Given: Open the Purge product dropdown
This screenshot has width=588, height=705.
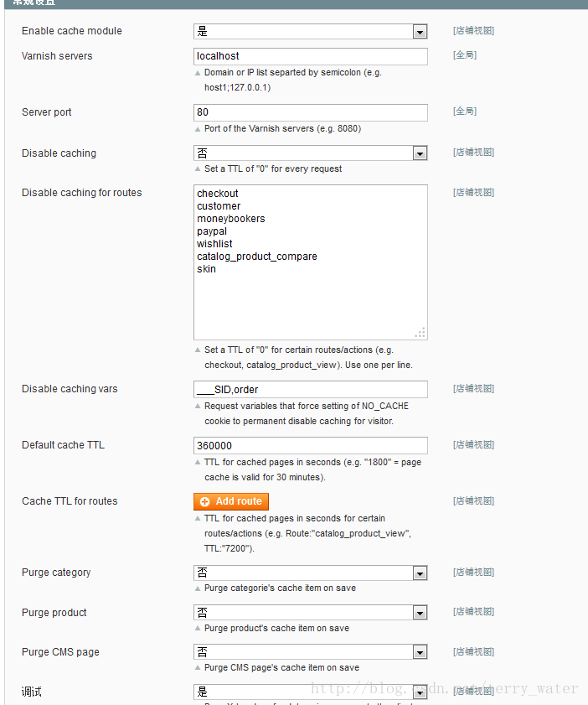Looking at the screenshot, I should tap(311, 613).
